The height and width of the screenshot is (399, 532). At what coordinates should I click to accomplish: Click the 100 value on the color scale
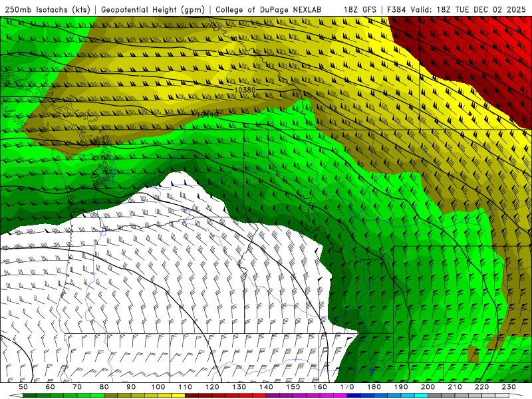pos(158,387)
